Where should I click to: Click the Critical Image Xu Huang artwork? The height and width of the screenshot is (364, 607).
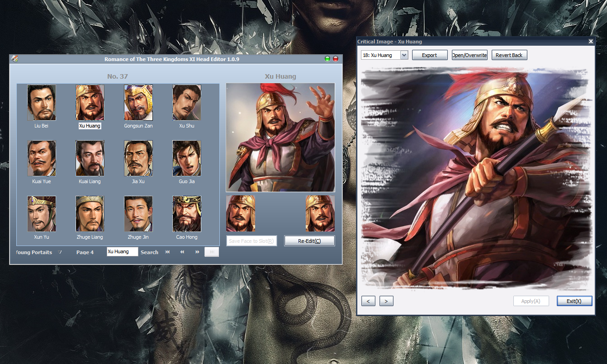click(476, 178)
